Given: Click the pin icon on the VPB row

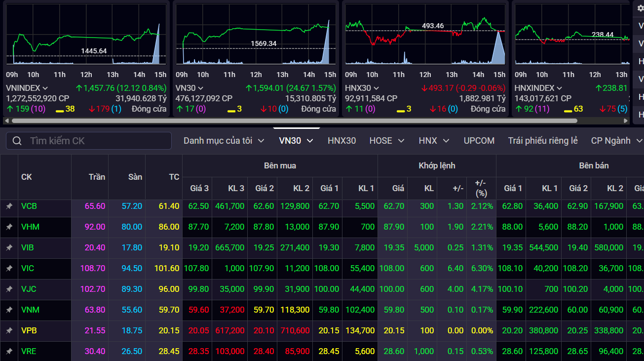Looking at the screenshot, I should point(8,330).
